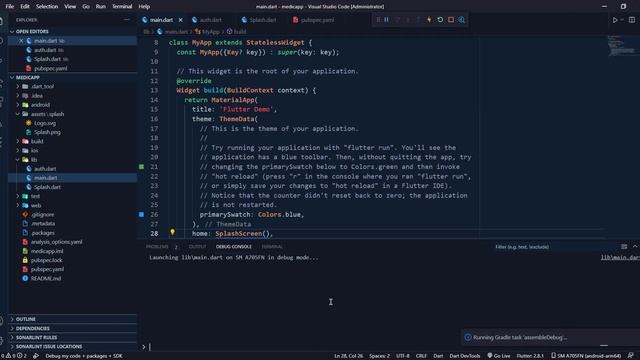Stop debugging with the red square

tap(451, 20)
